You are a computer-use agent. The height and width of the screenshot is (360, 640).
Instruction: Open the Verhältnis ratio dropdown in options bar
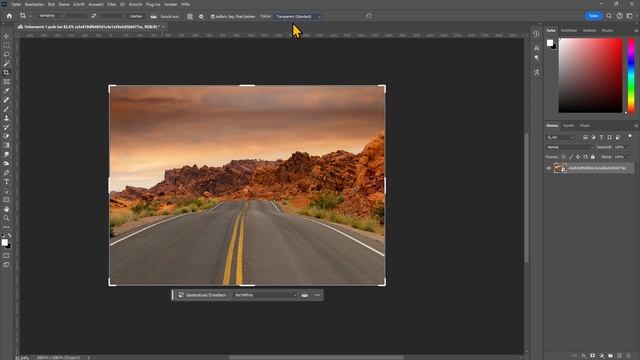50,16
